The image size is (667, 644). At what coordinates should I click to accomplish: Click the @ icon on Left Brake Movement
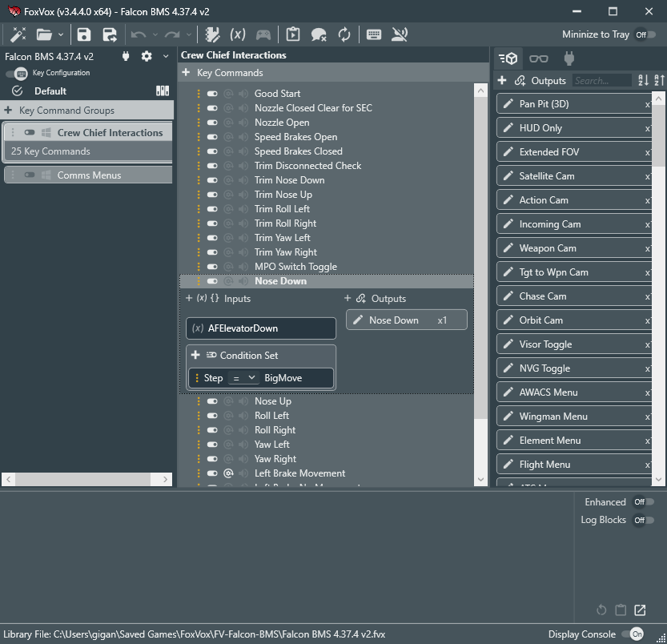pos(228,473)
